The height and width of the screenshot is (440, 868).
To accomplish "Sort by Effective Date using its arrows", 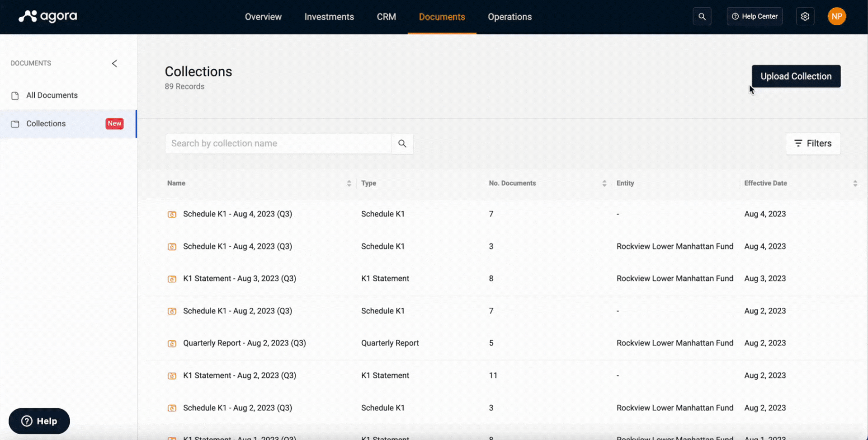I will [x=855, y=183].
